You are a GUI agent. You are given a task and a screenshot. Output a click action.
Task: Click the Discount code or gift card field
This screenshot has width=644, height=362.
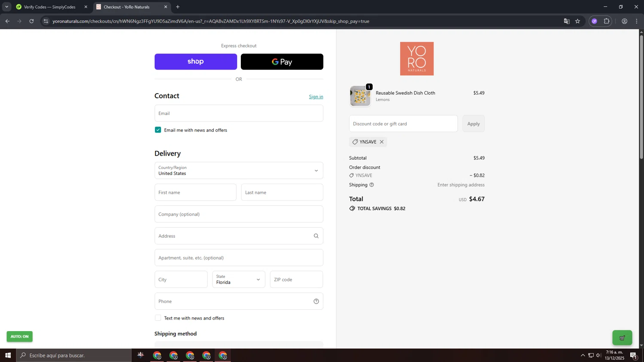(404, 124)
